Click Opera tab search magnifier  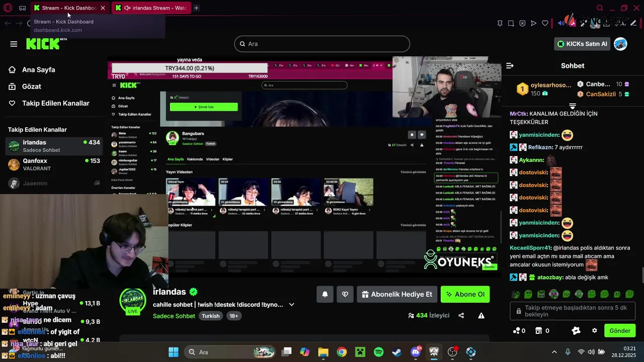600,8
